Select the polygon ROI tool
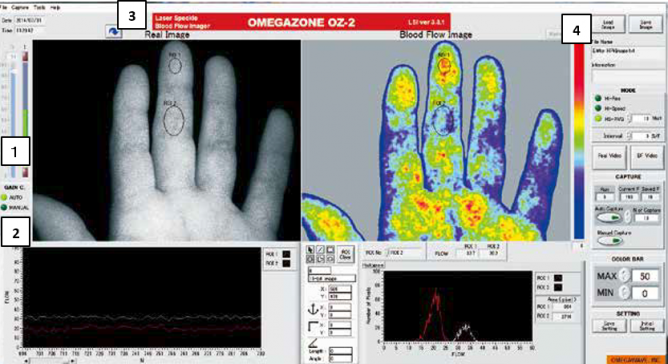Screen dimensions: 668x364 tap(320, 259)
